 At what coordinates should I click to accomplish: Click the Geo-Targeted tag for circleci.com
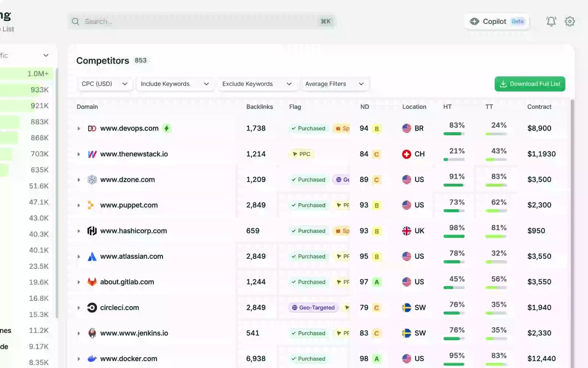pyautogui.click(x=314, y=308)
